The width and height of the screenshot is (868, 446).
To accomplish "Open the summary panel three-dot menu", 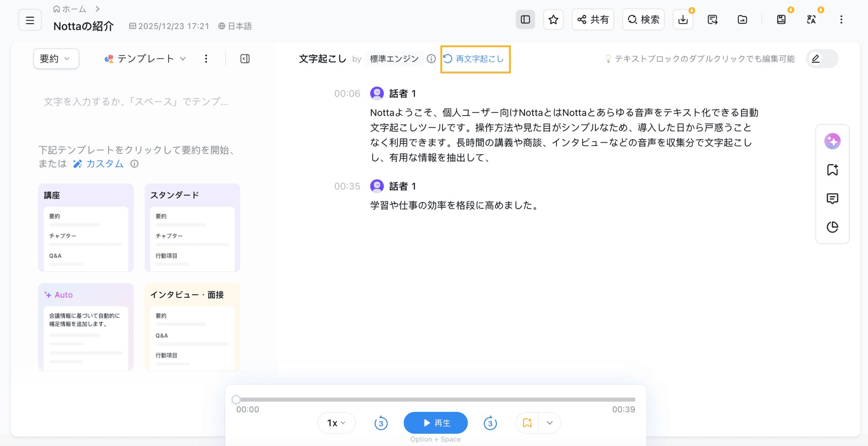I will (206, 59).
